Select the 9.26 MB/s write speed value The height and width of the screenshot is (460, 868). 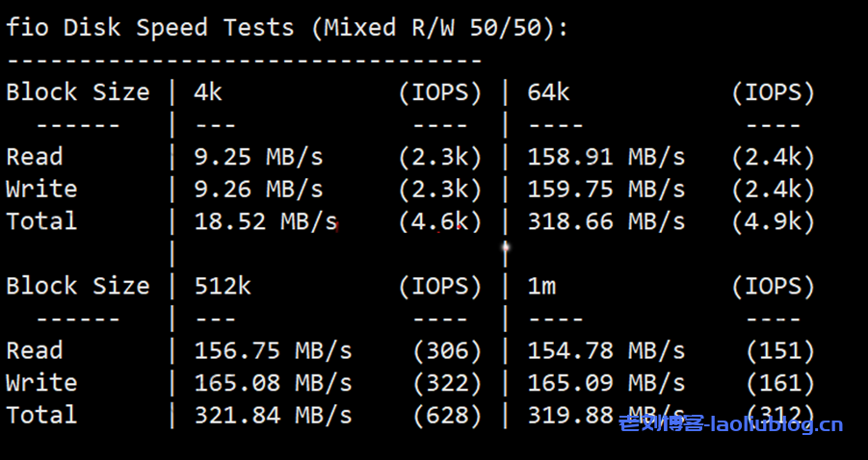(x=258, y=190)
